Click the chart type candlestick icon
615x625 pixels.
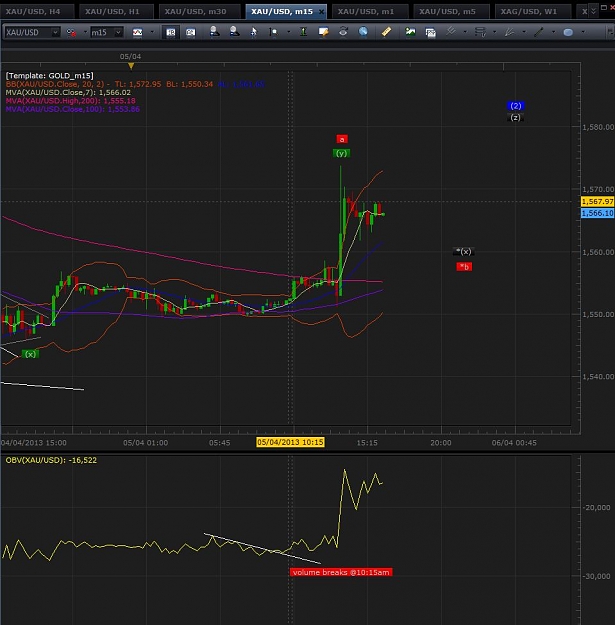click(138, 32)
